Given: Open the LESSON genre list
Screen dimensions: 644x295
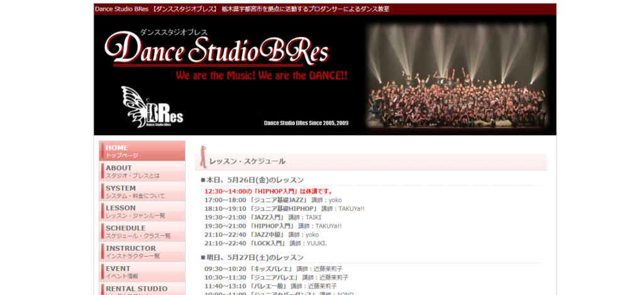Looking at the screenshot, I should click(142, 211).
